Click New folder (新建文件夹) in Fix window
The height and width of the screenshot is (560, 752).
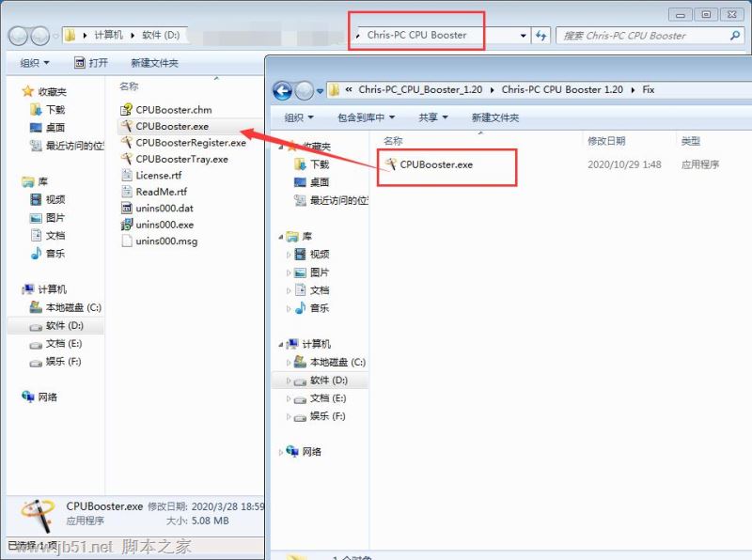[x=495, y=117]
